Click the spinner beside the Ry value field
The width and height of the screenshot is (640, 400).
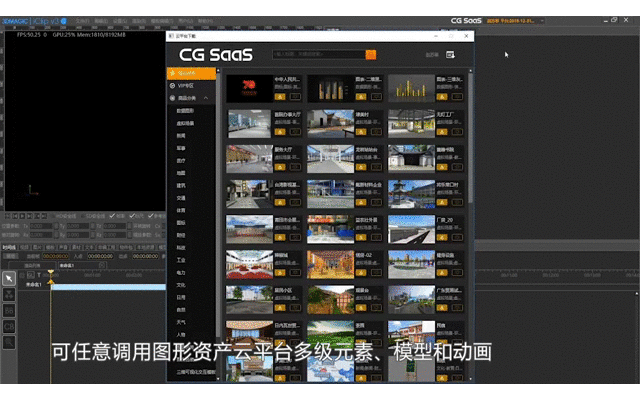pos(93,235)
